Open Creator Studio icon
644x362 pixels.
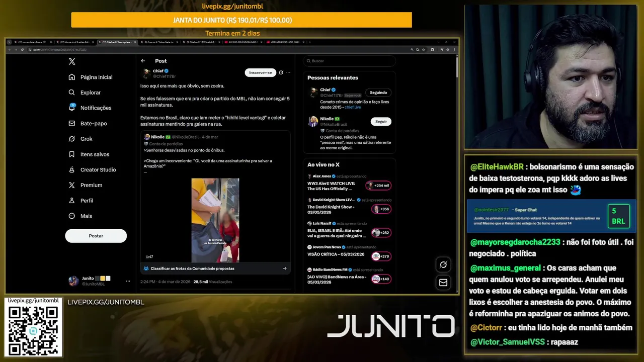pos(72,169)
